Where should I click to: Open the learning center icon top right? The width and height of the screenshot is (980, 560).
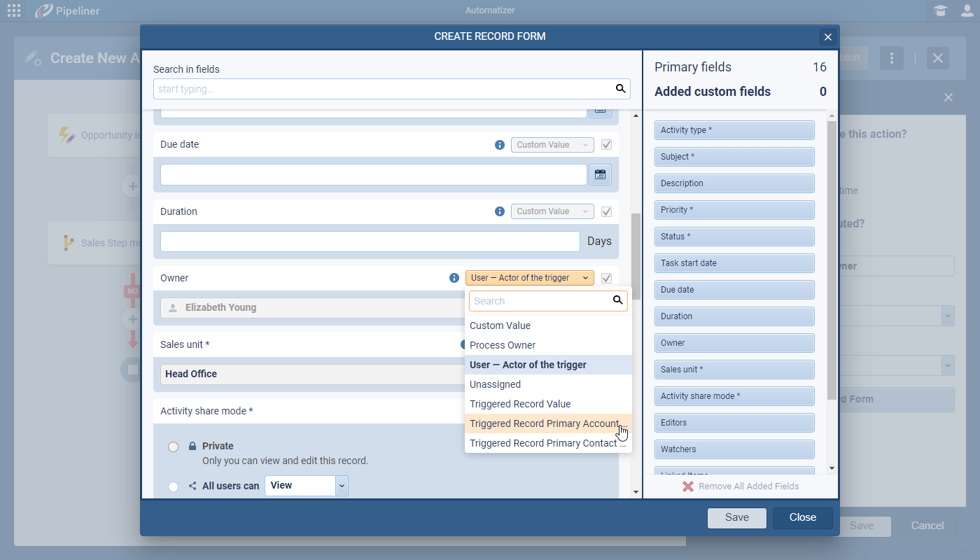[941, 10]
